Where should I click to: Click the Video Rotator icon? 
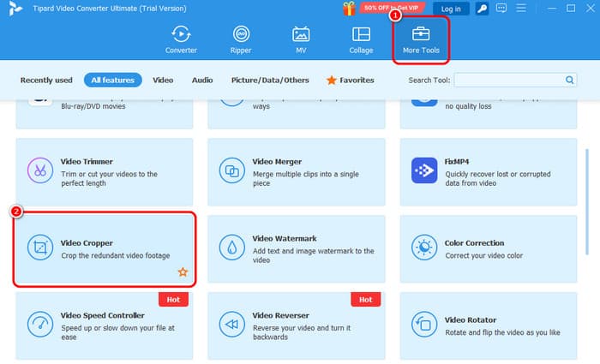[424, 325]
